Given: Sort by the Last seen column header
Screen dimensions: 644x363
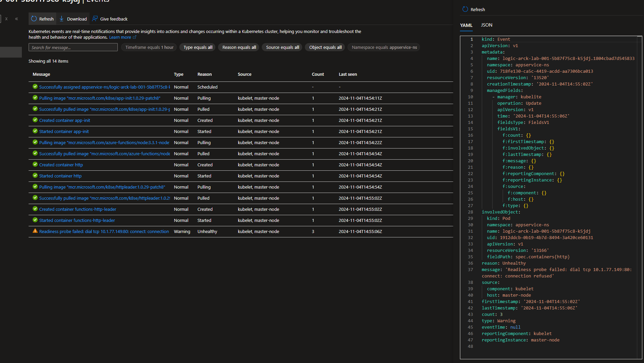Looking at the screenshot, I should click(x=348, y=74).
